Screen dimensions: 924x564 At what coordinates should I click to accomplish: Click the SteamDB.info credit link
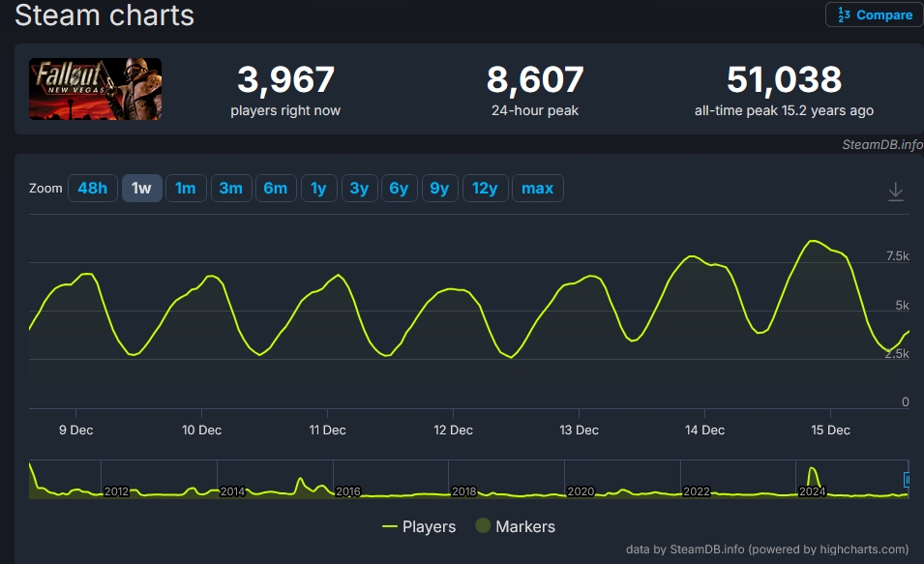coord(882,144)
